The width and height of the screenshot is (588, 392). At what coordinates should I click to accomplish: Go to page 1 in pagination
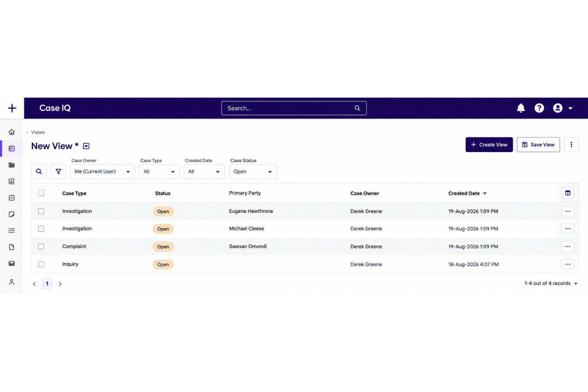point(47,284)
